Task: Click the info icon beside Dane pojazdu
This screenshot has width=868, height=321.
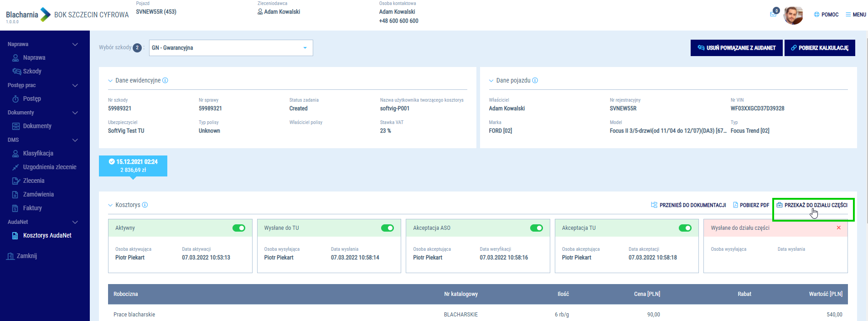Action: click(535, 80)
